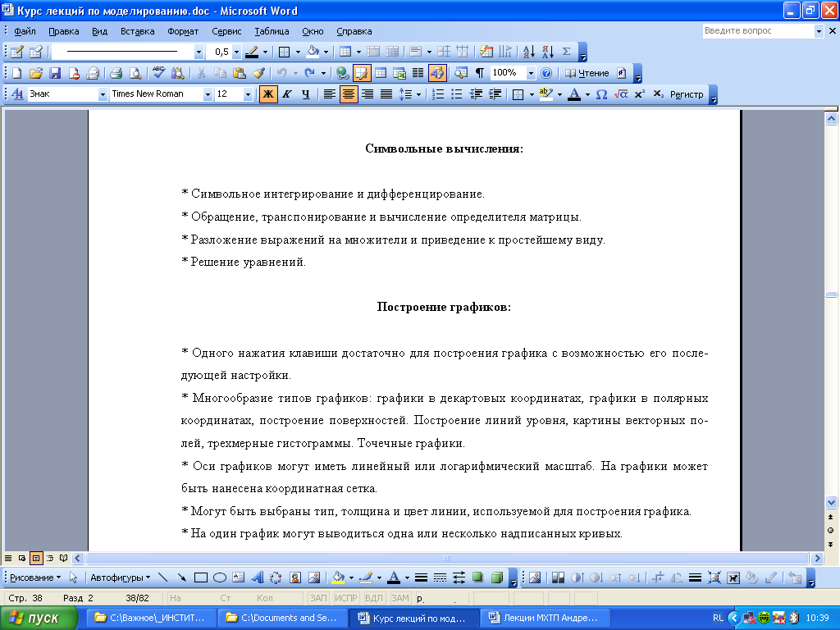The image size is (840, 630).
Task: Switch to Лекции МХТП Андре… taskbar window
Action: coord(545,618)
